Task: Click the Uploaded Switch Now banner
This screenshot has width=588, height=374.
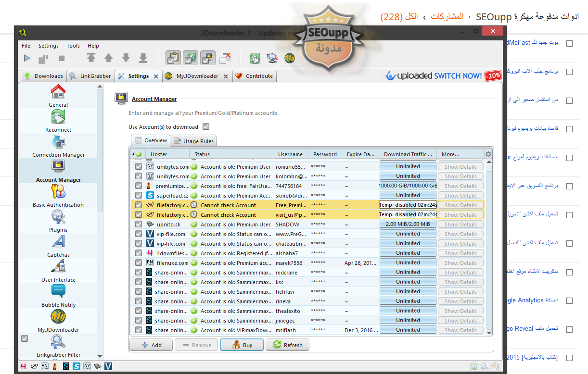Action: (443, 75)
